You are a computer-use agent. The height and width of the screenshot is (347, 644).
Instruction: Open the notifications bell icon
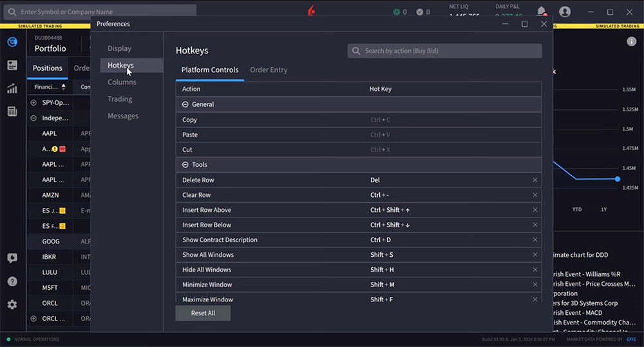coord(542,12)
